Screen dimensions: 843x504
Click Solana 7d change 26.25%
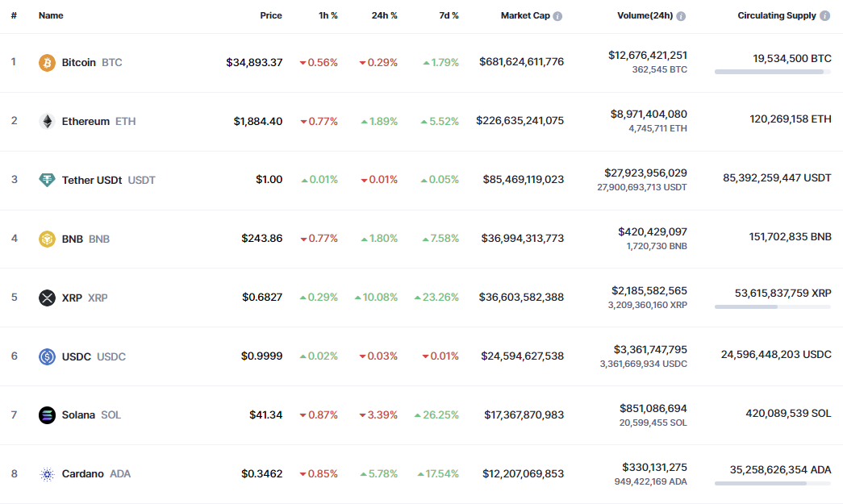436,414
